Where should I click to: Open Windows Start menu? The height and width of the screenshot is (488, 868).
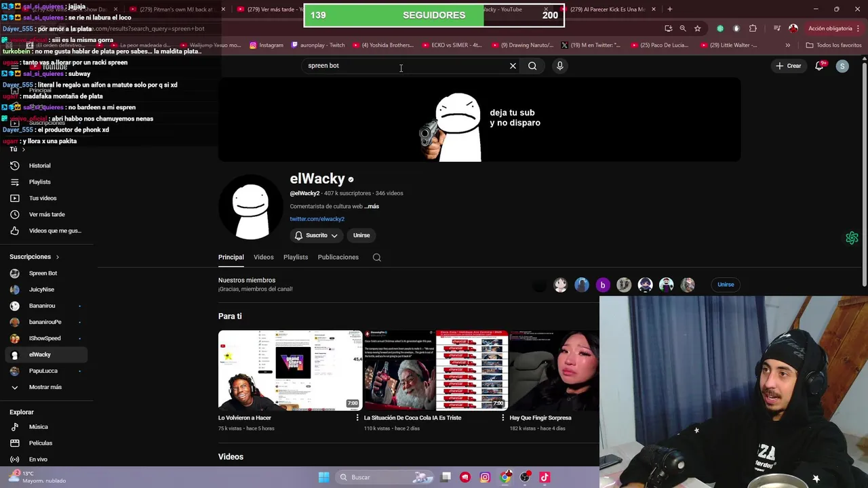(323, 477)
